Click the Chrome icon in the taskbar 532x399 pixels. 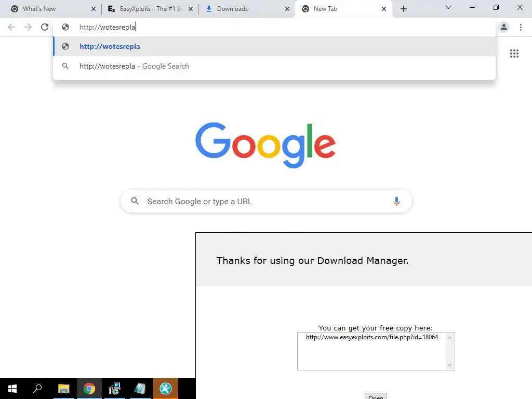(89, 389)
